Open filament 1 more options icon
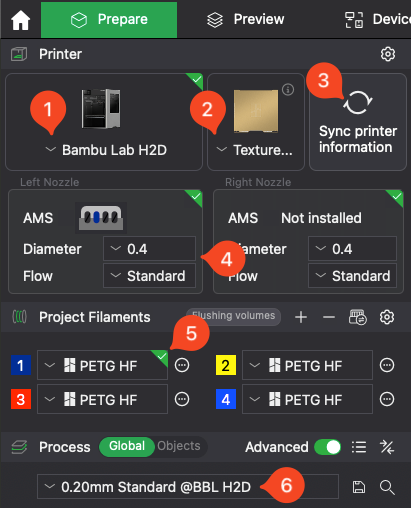Image resolution: width=411 pixels, height=508 pixels. pos(182,365)
